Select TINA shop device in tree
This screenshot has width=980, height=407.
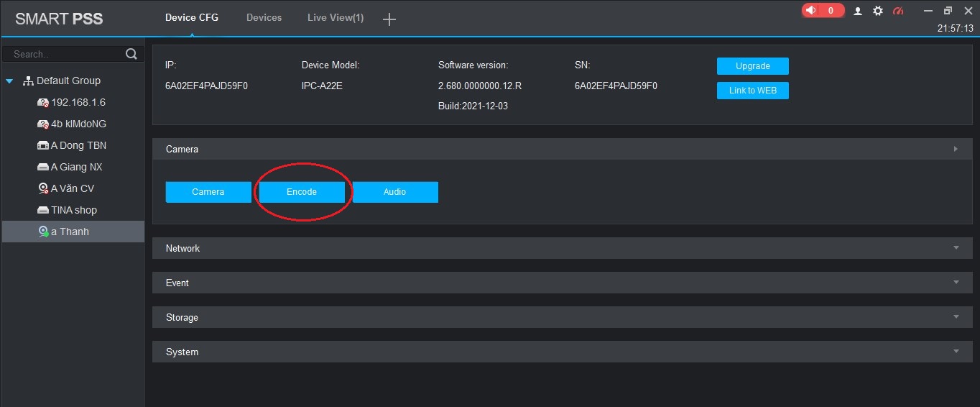pyautogui.click(x=73, y=210)
